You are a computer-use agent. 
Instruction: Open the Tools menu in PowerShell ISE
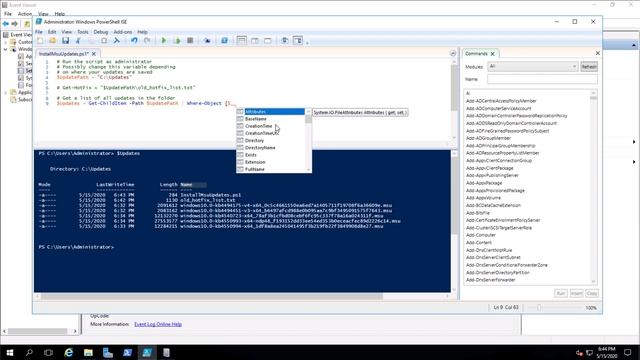coord(82,32)
